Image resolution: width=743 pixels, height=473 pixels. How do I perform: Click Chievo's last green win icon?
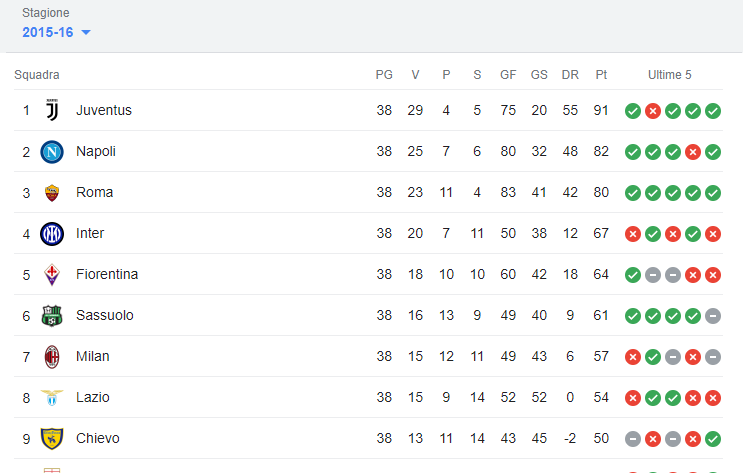(x=713, y=439)
